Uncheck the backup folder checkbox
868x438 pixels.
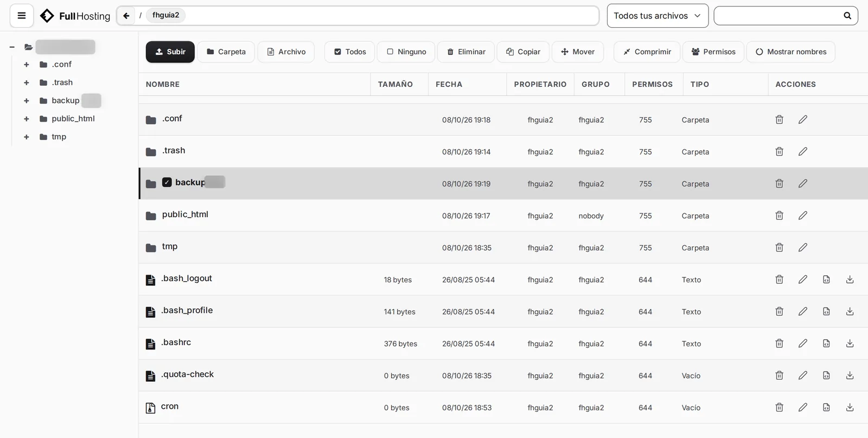[167, 182]
